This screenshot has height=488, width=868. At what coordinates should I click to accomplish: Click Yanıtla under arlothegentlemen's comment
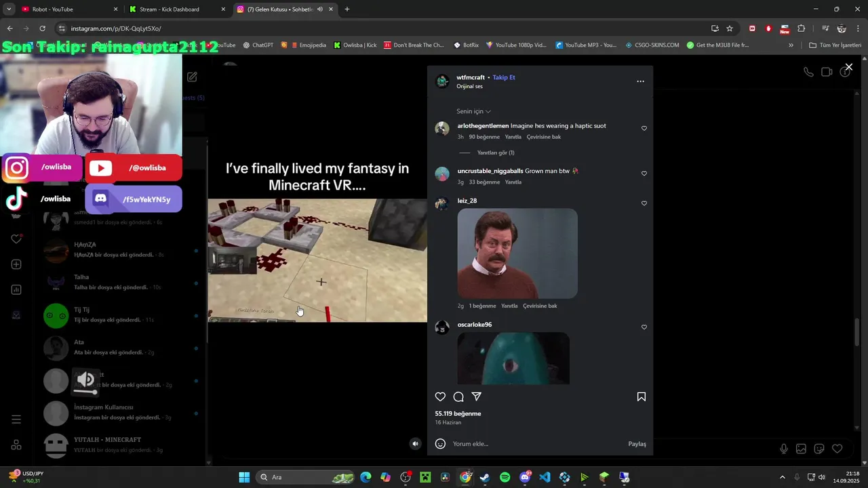point(513,137)
